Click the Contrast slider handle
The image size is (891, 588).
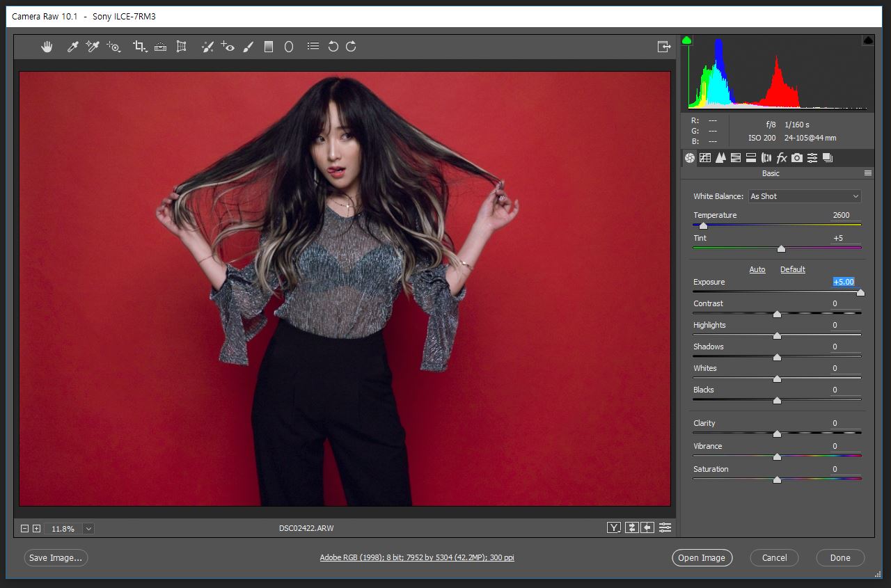[x=777, y=314]
